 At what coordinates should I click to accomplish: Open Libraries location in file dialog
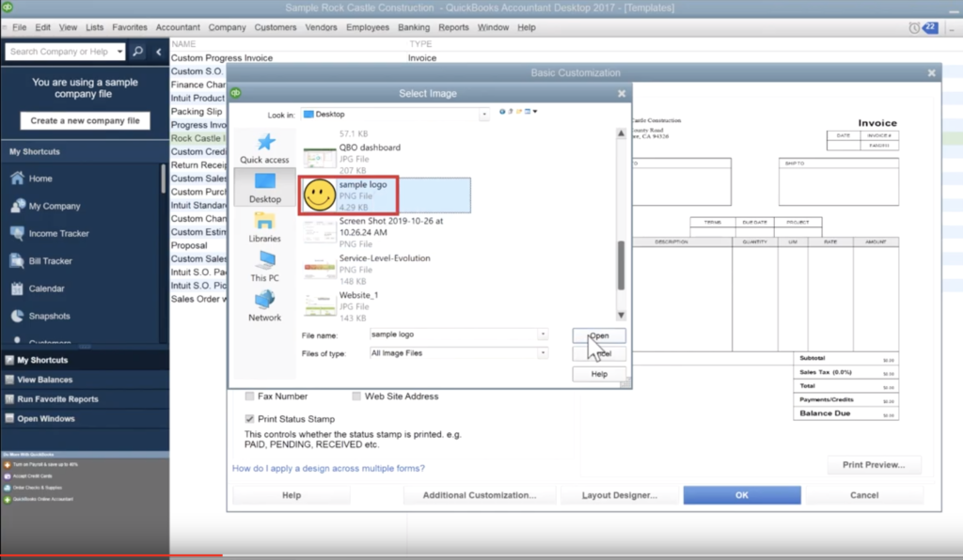[264, 227]
